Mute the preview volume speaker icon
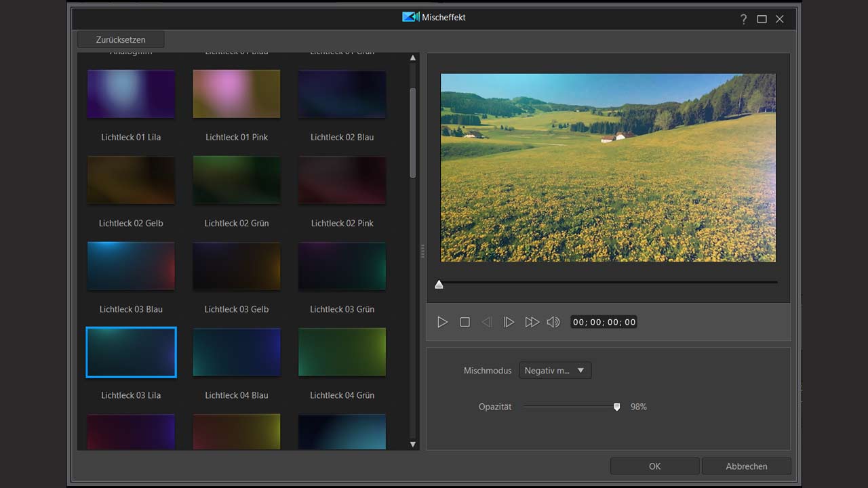This screenshot has width=868, height=488. (x=553, y=323)
